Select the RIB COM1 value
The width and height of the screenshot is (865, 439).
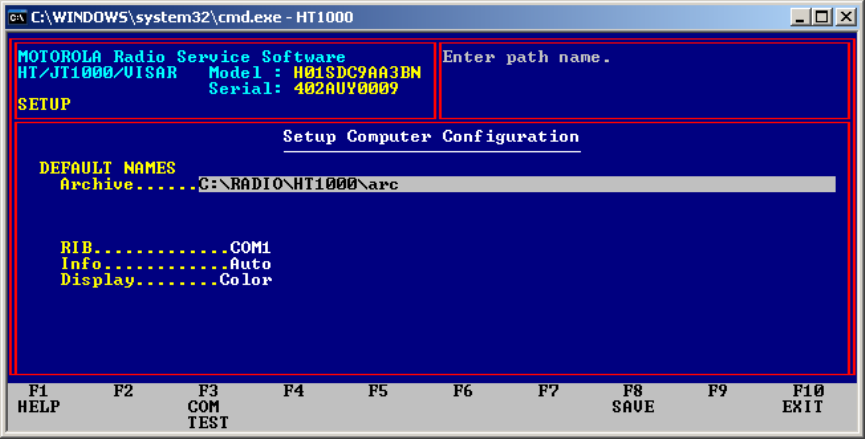(250, 248)
